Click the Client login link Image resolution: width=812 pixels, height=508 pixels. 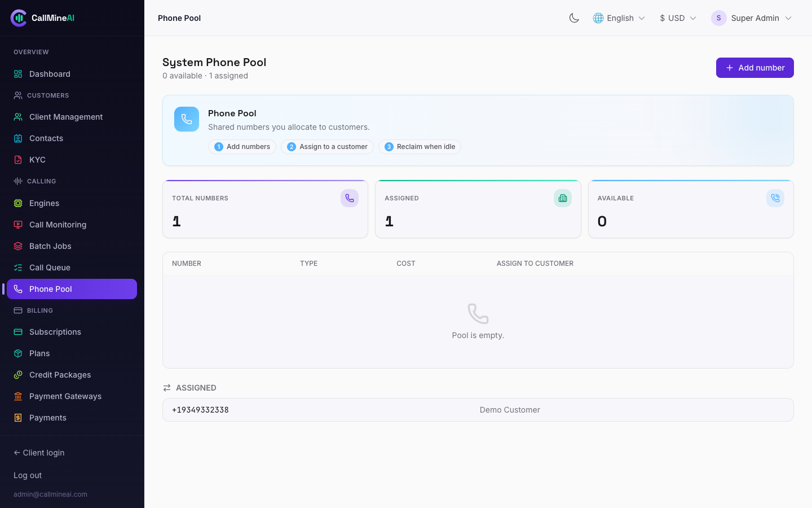pyautogui.click(x=39, y=453)
